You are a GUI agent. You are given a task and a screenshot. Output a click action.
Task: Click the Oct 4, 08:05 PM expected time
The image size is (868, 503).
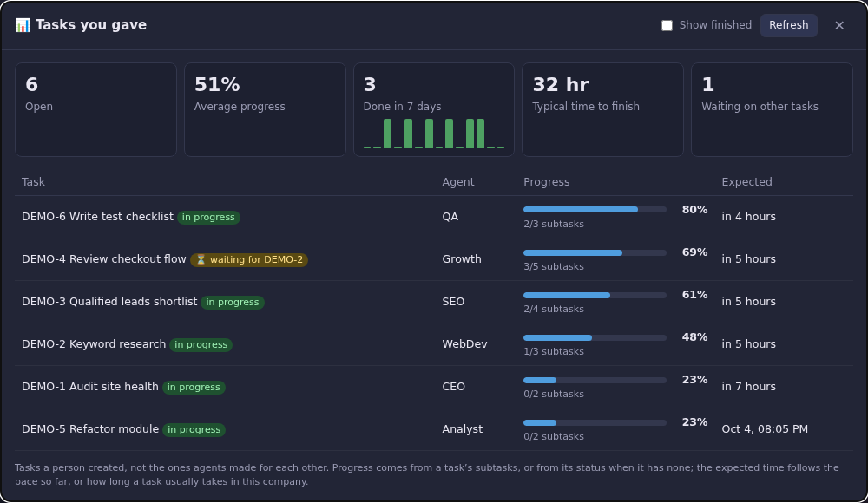(765, 429)
